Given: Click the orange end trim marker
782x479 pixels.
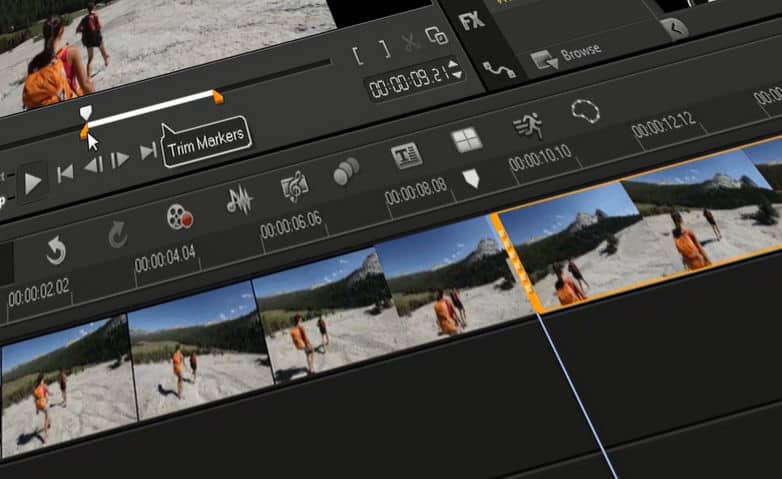Looking at the screenshot, I should point(217,97).
